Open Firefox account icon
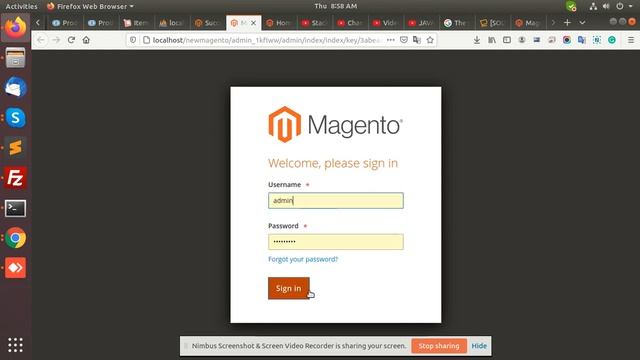 coord(522,40)
